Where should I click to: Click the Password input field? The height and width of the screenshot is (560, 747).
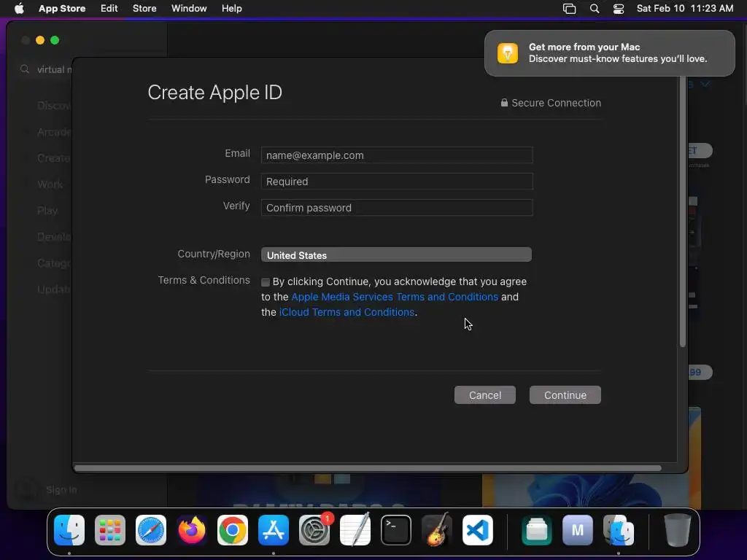point(397,182)
